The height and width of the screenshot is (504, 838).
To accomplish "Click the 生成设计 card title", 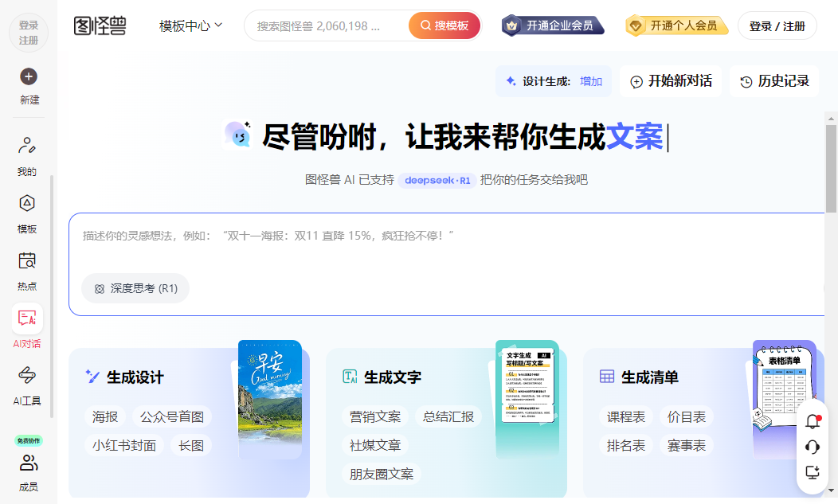I will tap(135, 377).
